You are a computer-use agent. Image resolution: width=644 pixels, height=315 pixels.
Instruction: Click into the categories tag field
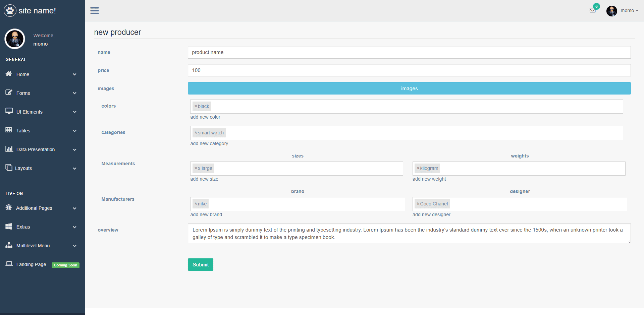tap(407, 133)
